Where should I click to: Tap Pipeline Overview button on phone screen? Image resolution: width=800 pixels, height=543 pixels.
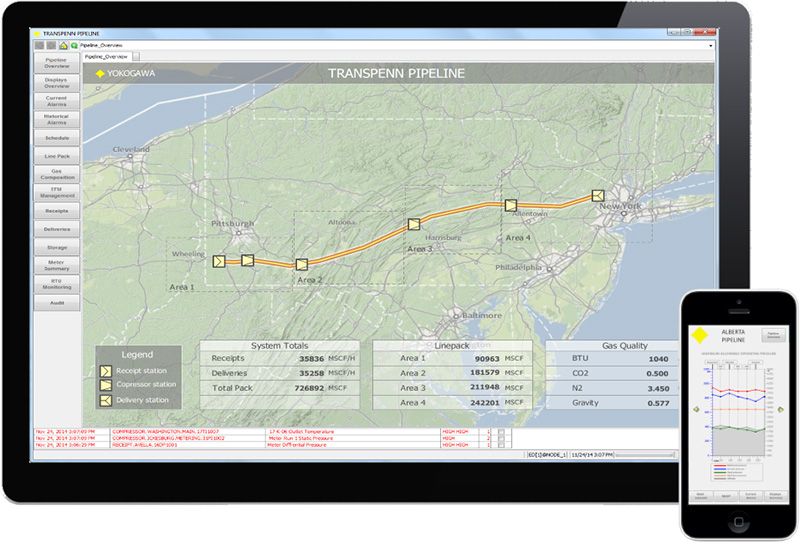click(x=774, y=337)
